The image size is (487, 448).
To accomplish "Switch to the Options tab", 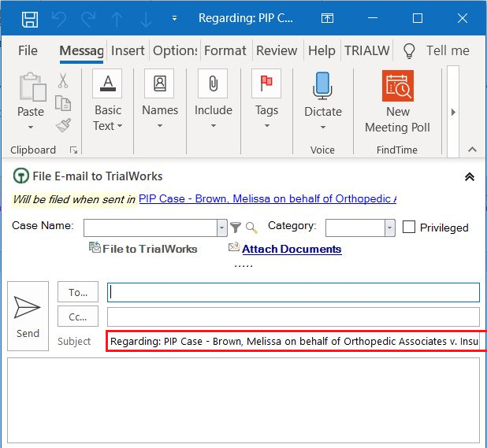I will point(175,50).
